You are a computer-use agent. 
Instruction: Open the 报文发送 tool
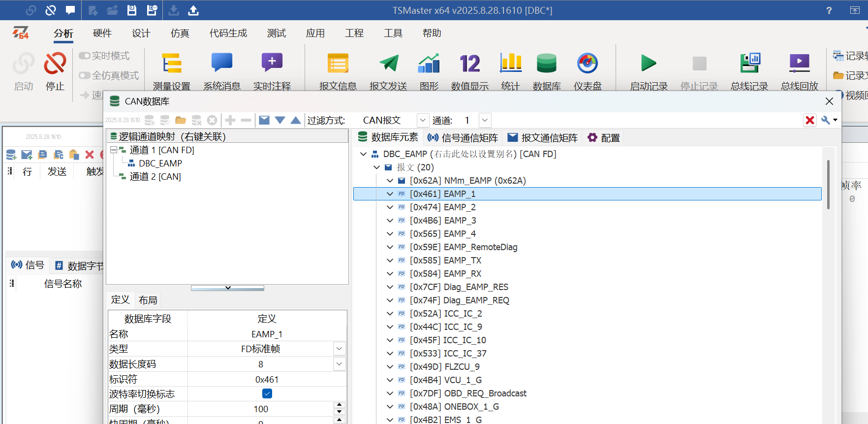click(x=388, y=71)
